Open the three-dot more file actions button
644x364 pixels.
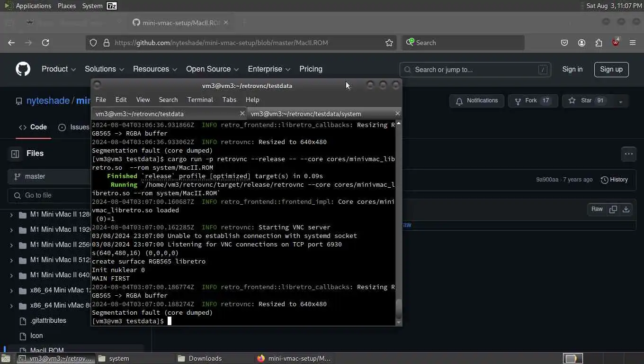pos(629,154)
